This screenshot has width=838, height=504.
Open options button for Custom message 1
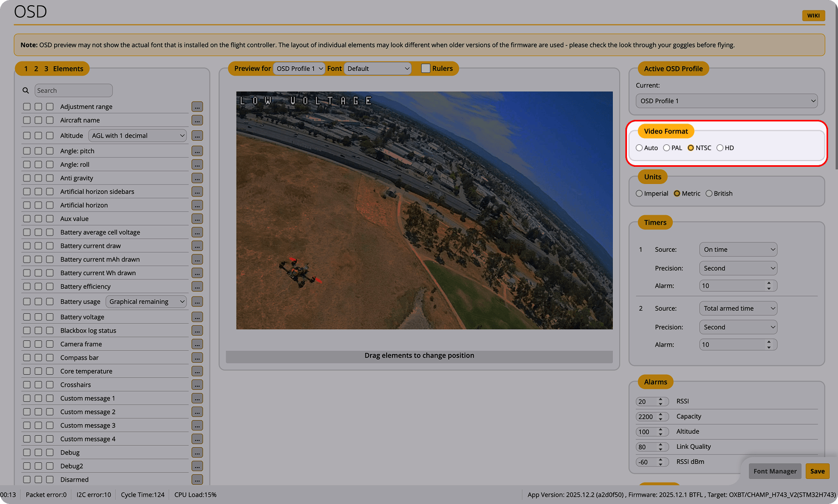[197, 398]
